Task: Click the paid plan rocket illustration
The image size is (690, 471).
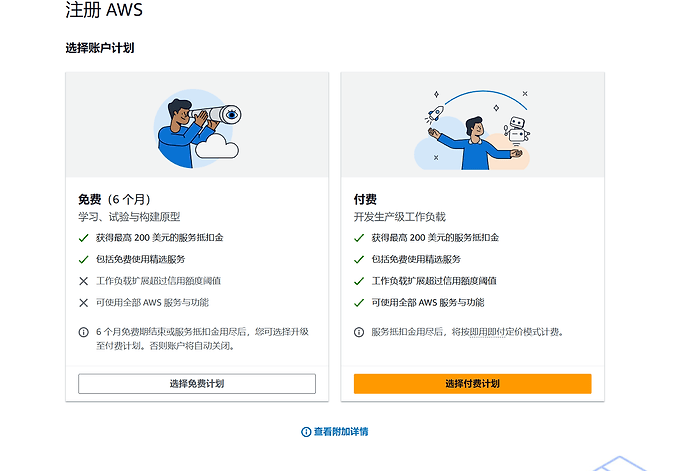Action: [472, 129]
